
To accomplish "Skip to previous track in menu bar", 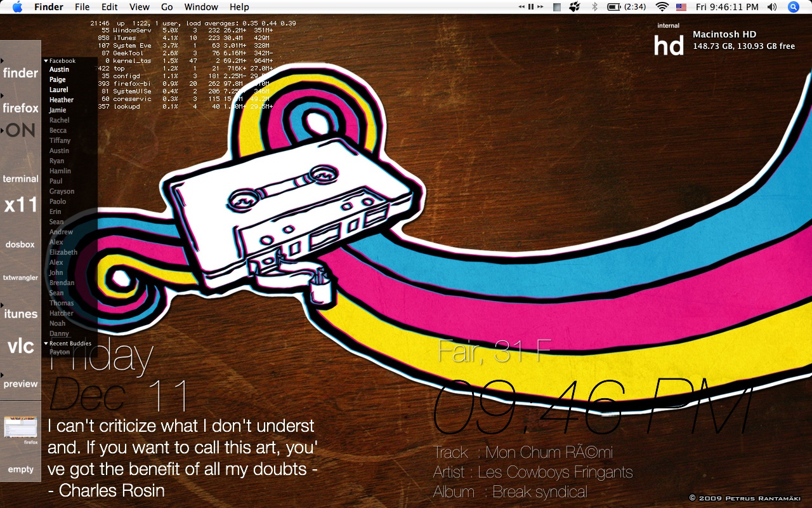I will click(522, 7).
